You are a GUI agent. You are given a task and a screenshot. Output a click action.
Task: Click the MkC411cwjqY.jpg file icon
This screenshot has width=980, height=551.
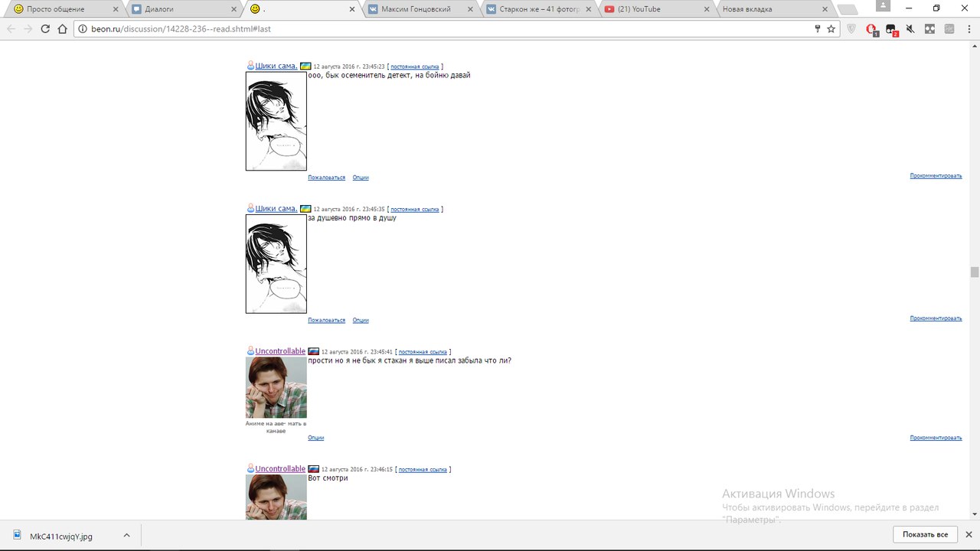click(x=18, y=536)
